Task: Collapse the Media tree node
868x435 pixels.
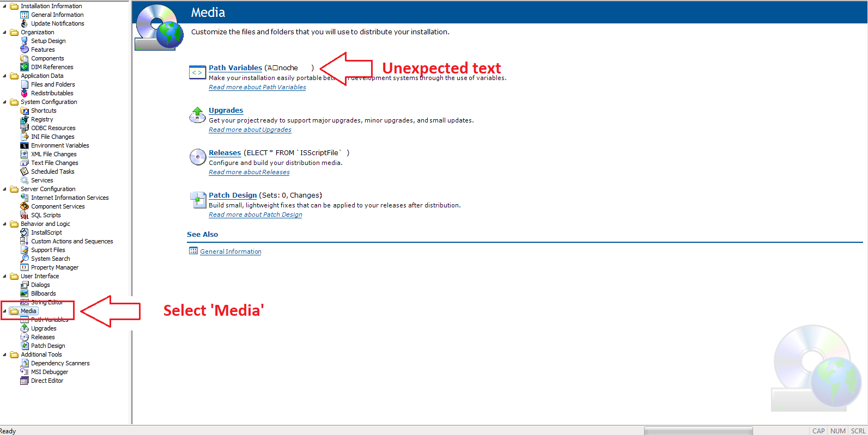Action: click(5, 311)
